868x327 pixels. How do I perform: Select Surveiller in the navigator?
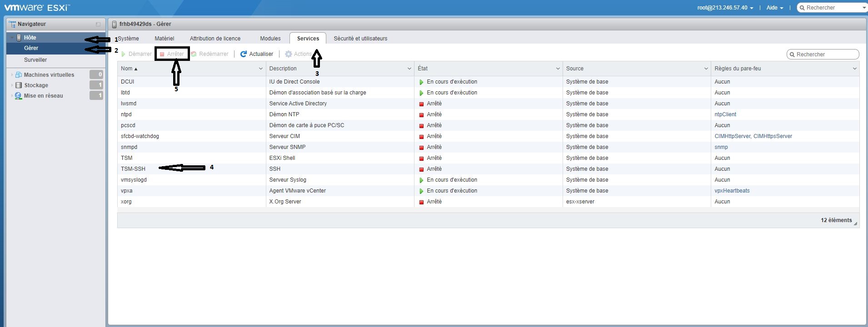point(35,60)
